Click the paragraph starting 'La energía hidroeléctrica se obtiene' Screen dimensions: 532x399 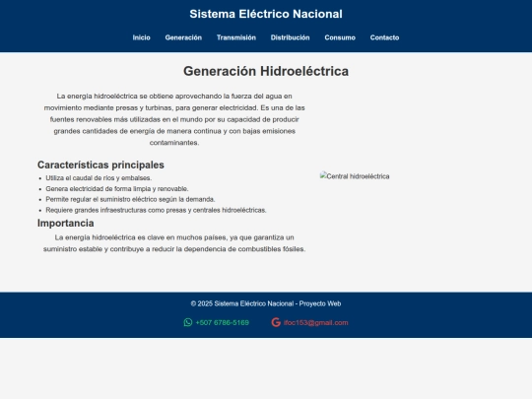click(174, 119)
